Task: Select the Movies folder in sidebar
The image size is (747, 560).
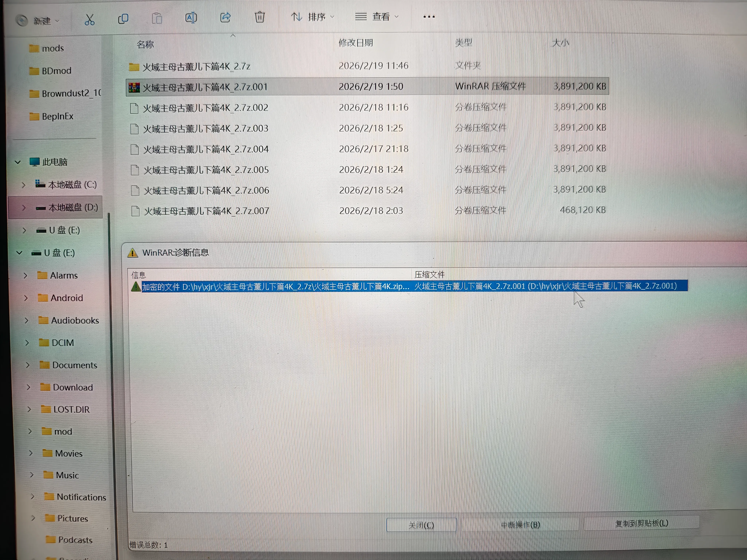Action: pos(69,453)
